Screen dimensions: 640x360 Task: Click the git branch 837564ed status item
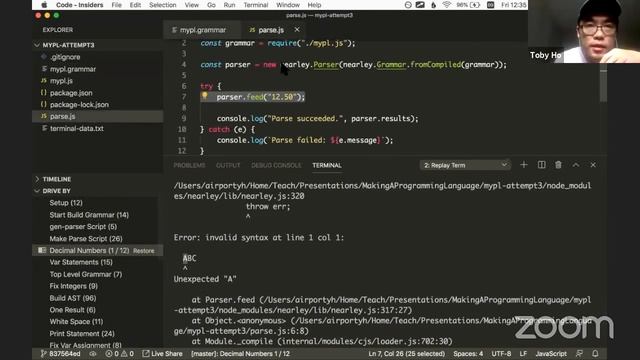click(60, 353)
